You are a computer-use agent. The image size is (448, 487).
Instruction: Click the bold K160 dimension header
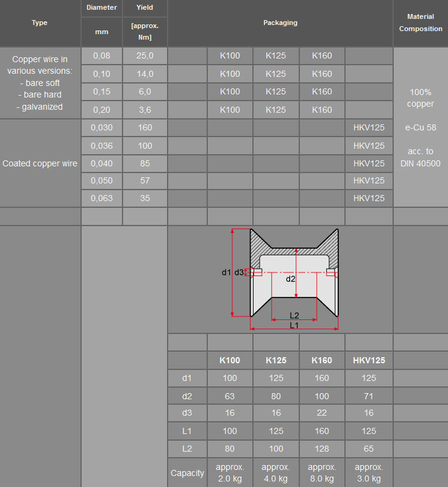(x=322, y=360)
